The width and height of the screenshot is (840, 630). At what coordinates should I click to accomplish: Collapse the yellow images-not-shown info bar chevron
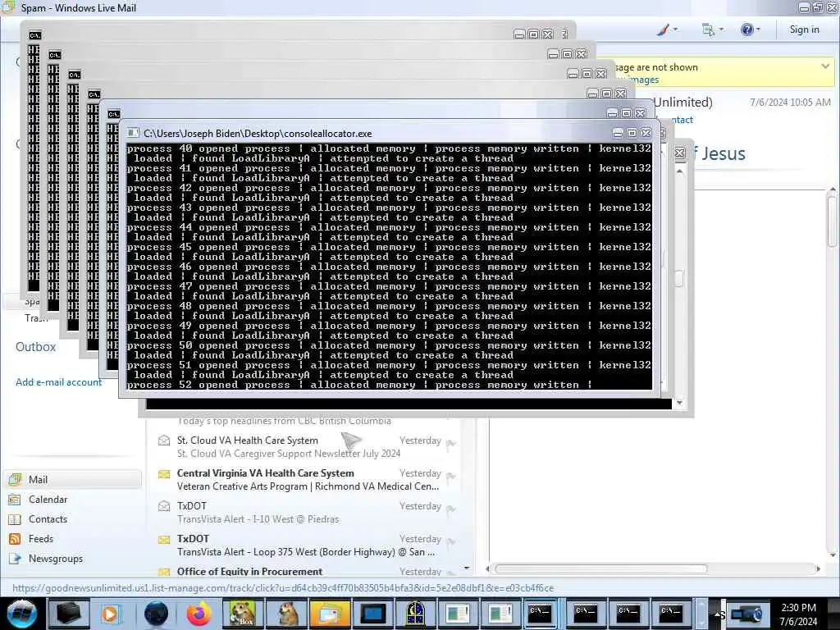pyautogui.click(x=825, y=66)
